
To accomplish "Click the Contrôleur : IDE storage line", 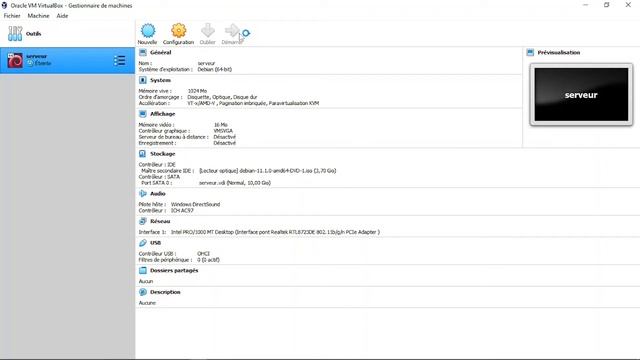I will (157, 164).
